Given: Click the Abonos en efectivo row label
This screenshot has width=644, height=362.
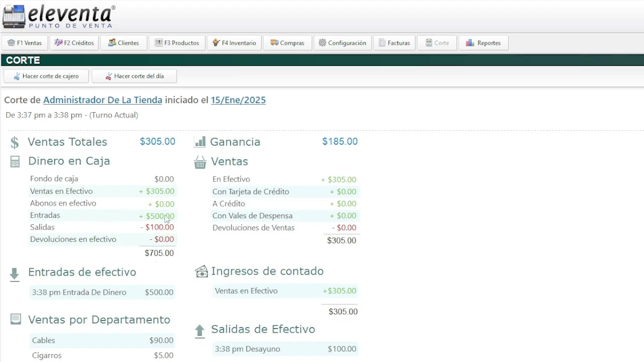Looking at the screenshot, I should coord(63,203).
